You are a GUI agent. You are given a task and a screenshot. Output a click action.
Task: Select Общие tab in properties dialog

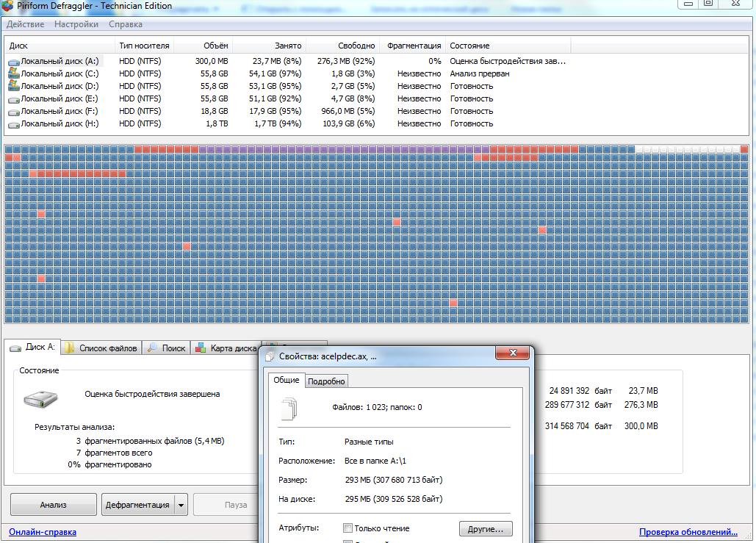click(x=287, y=380)
